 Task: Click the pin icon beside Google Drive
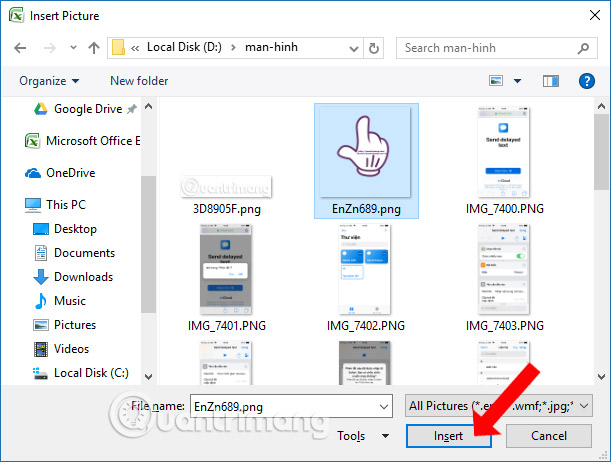132,109
